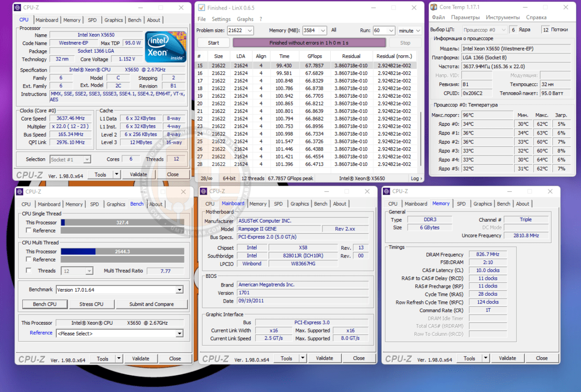Screen dimensions: 581x392
Task: Open the ? help menu in LinX
Action: pos(261,19)
